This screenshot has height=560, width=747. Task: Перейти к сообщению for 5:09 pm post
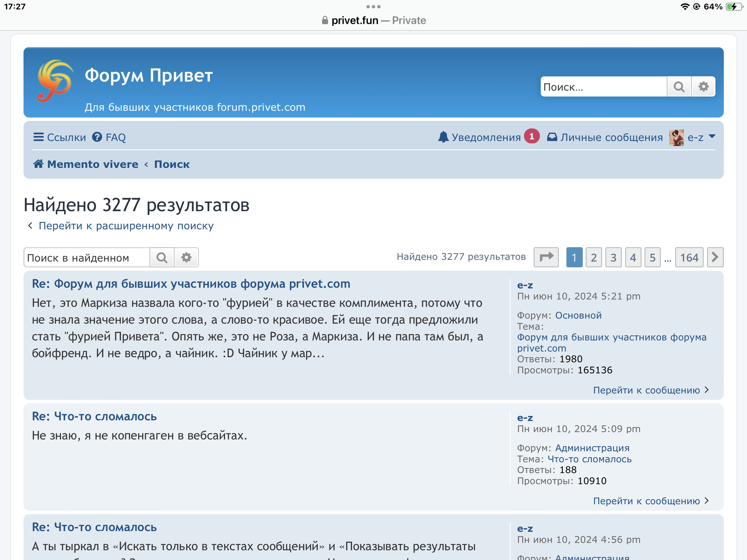pos(651,501)
